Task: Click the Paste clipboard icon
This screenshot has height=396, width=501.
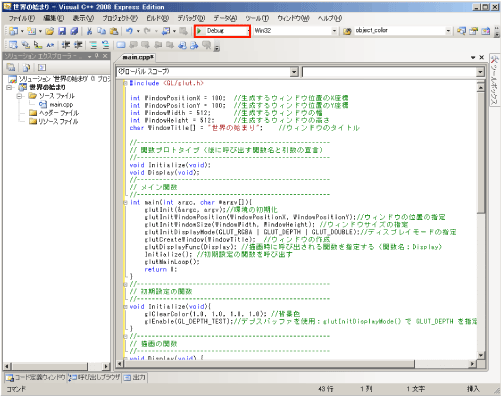Action: pos(114,31)
